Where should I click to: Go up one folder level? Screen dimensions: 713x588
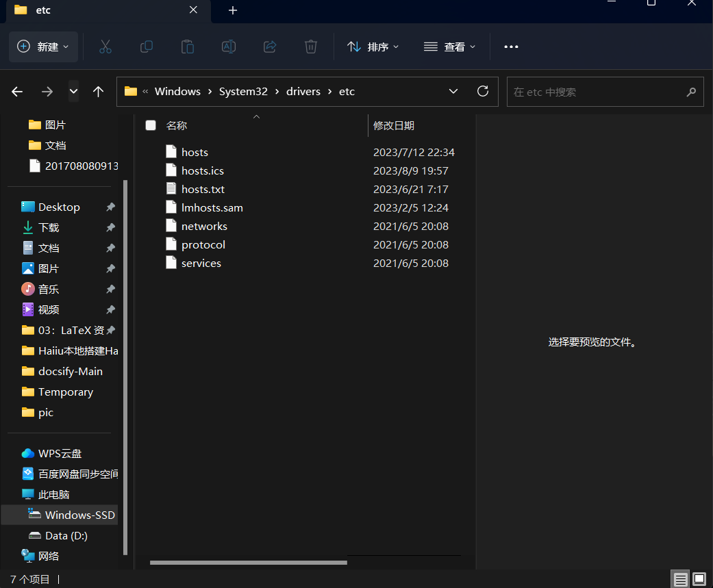click(98, 92)
